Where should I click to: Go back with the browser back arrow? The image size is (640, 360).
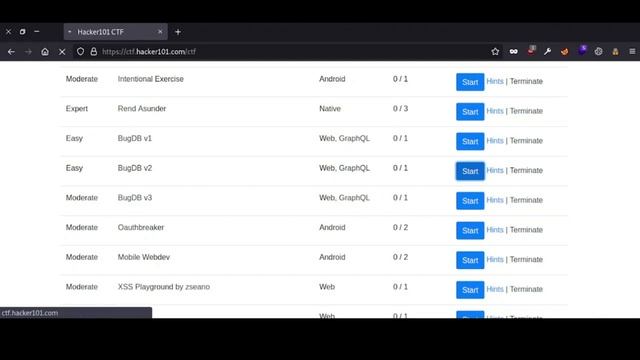click(x=11, y=52)
